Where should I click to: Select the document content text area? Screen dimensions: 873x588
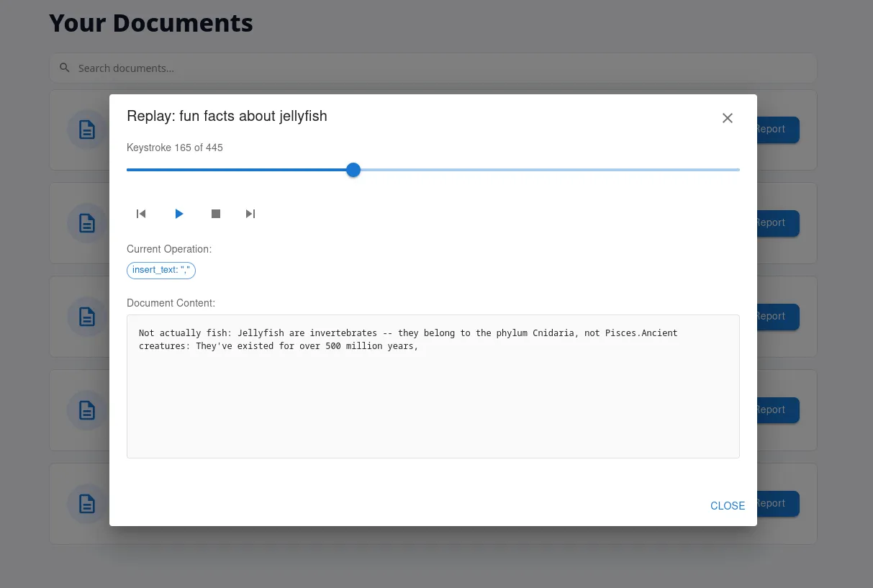point(433,386)
